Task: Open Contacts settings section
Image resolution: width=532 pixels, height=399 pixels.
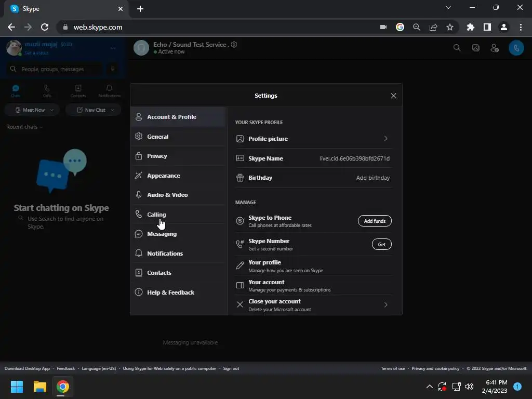Action: pos(179,273)
